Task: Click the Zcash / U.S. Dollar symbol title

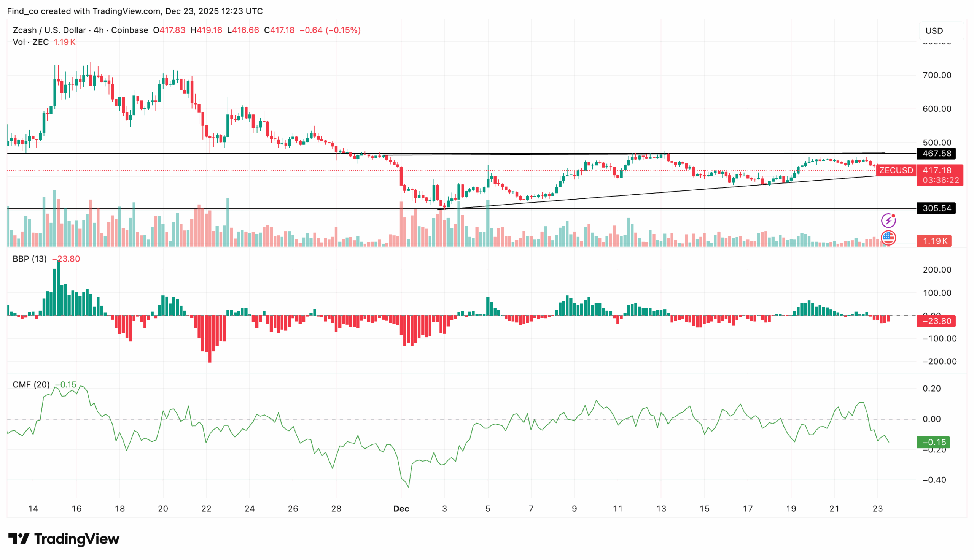Action: 49,30
